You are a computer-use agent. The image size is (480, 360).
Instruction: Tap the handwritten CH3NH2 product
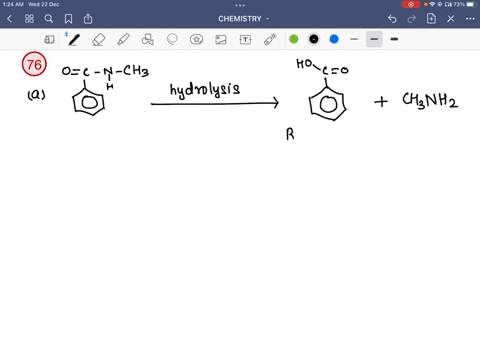pyautogui.click(x=430, y=101)
